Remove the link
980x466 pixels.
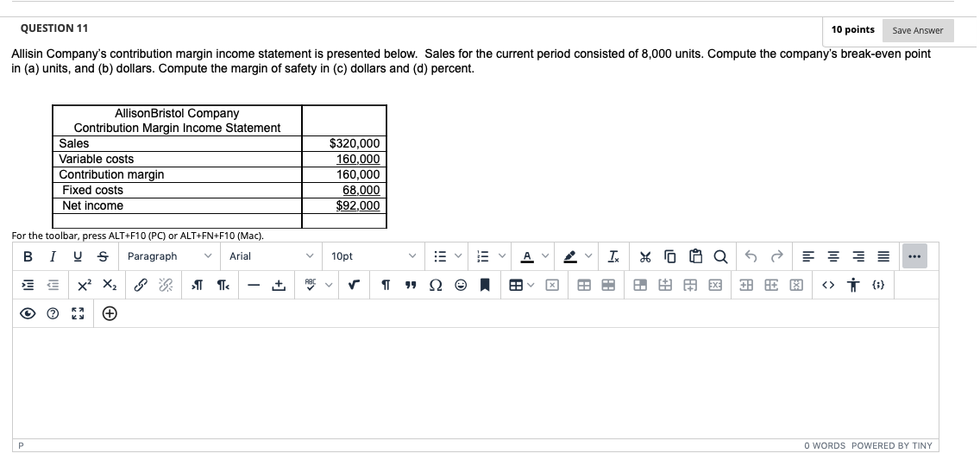[x=165, y=286]
